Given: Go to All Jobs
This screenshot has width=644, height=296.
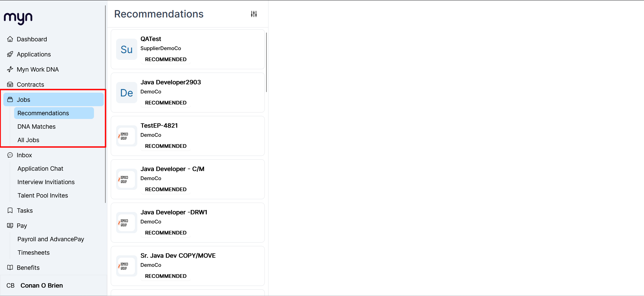Looking at the screenshot, I should pos(28,140).
